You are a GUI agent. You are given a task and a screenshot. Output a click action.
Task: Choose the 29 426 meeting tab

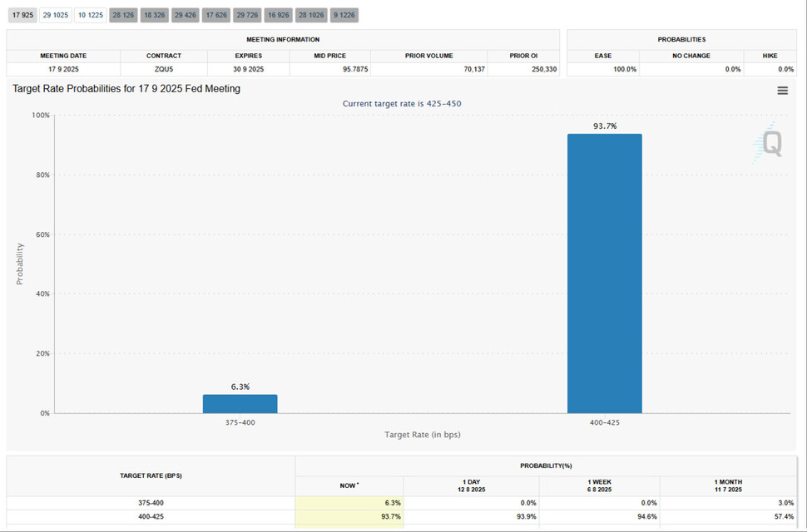pyautogui.click(x=185, y=15)
